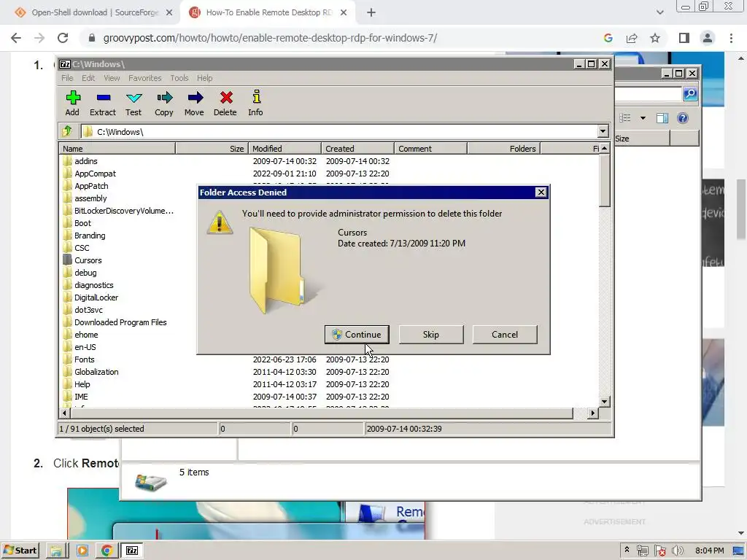Click the horizontal scroll right arrow in 7-Zip
Screen dimensions: 747x560
point(592,413)
